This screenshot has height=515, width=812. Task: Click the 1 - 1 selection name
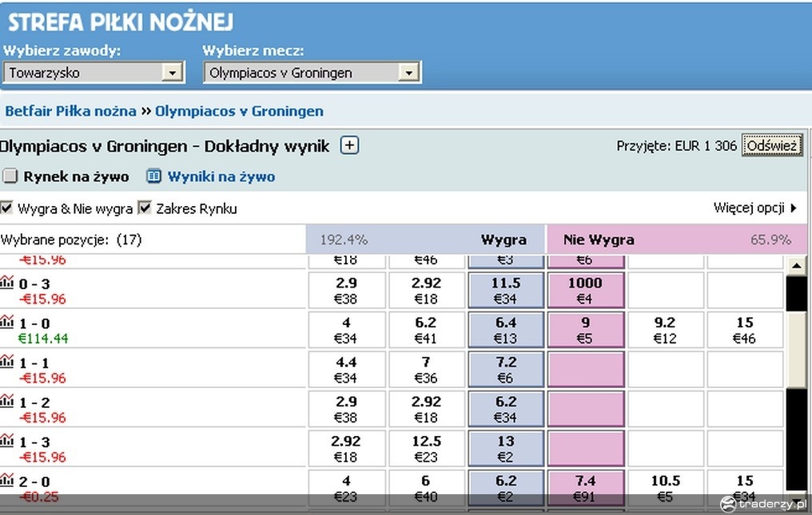(34, 362)
